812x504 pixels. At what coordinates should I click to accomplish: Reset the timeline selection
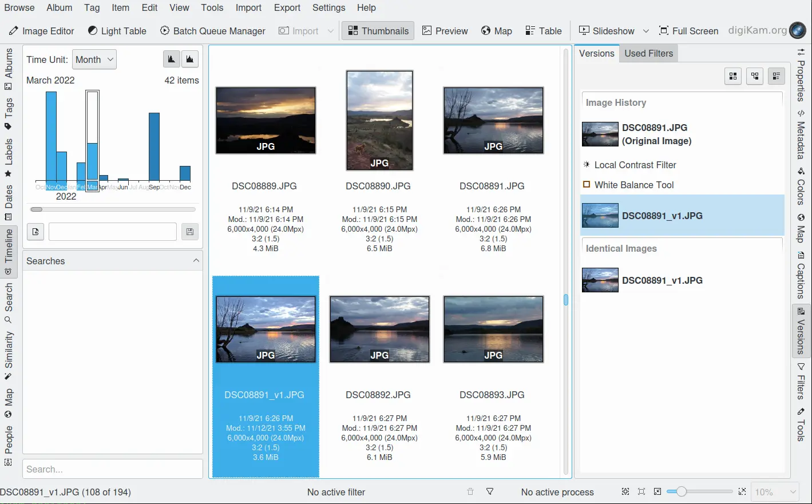(x=35, y=232)
